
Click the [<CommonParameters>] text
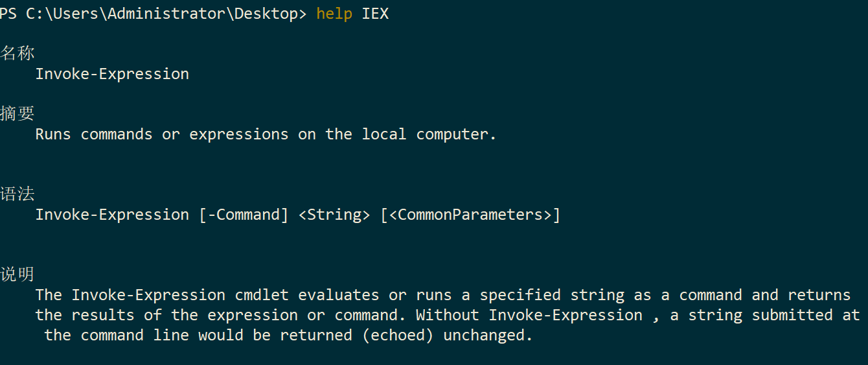pos(470,215)
